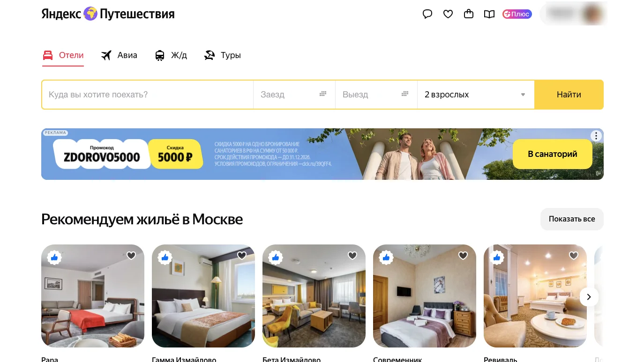Screen dimensions: 644x362
Task: Click the В санаторий banner button
Action: click(x=553, y=154)
